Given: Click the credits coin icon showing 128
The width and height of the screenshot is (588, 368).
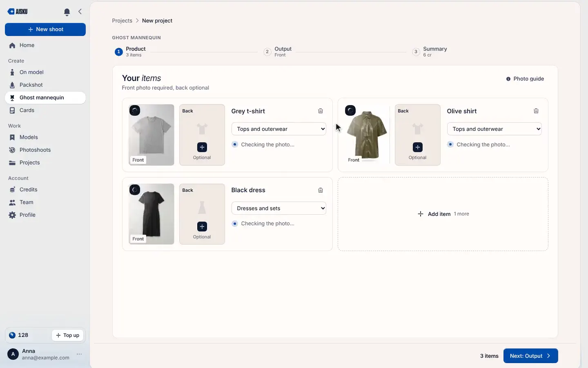Looking at the screenshot, I should [12, 335].
